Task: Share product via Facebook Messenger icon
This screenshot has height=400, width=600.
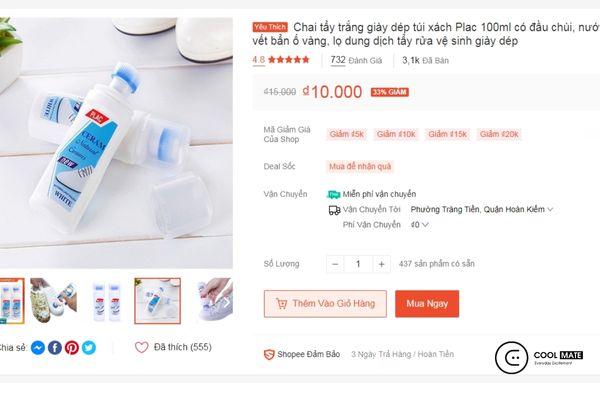Action: point(38,348)
